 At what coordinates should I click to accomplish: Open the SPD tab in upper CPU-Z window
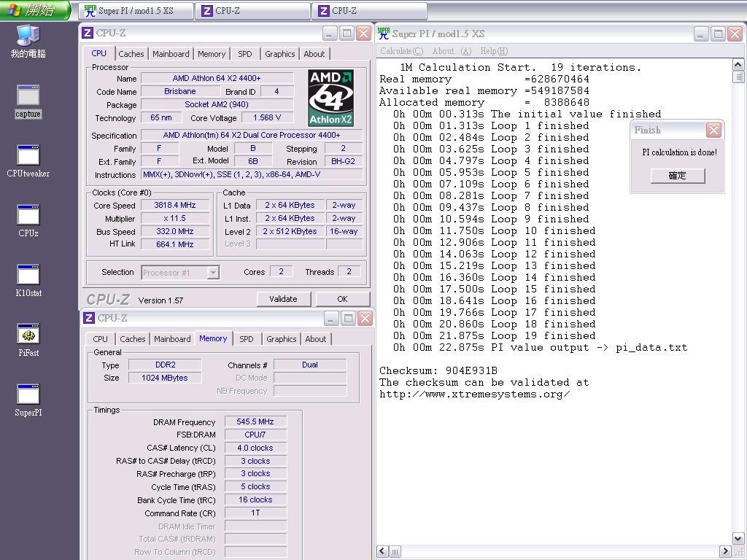pyautogui.click(x=245, y=54)
